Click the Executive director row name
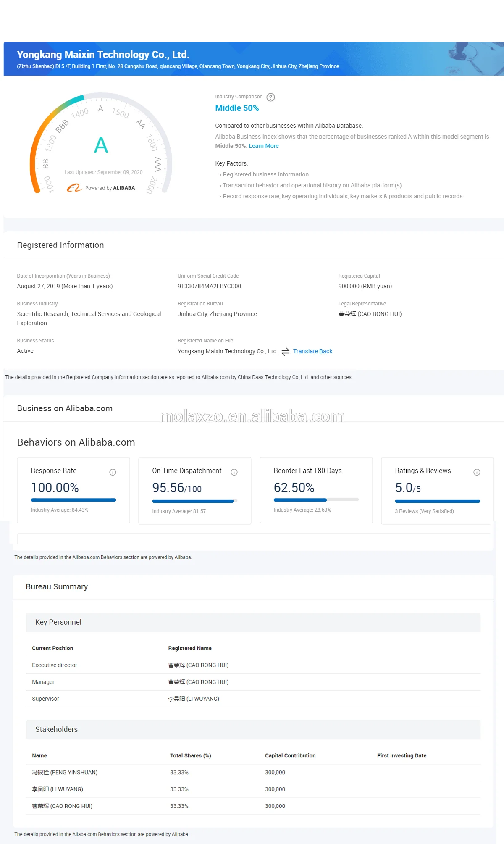Viewport: 504px width, 844px height. click(x=198, y=665)
